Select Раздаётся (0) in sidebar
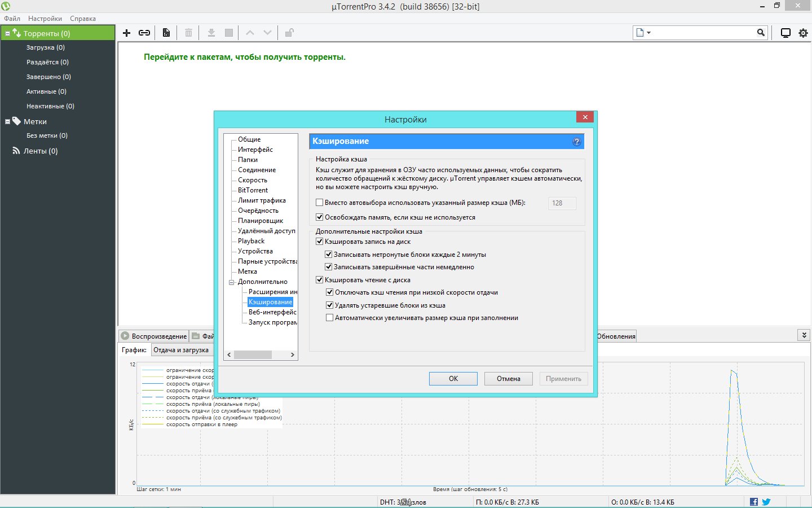The image size is (812, 508). point(47,62)
